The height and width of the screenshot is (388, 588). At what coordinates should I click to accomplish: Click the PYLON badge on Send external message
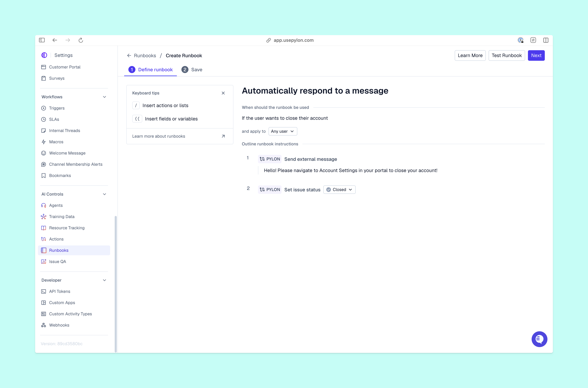pyautogui.click(x=270, y=159)
